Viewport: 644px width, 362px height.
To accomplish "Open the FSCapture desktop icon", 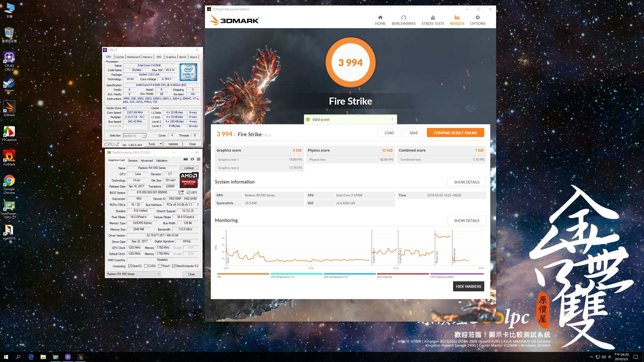I will (9, 133).
